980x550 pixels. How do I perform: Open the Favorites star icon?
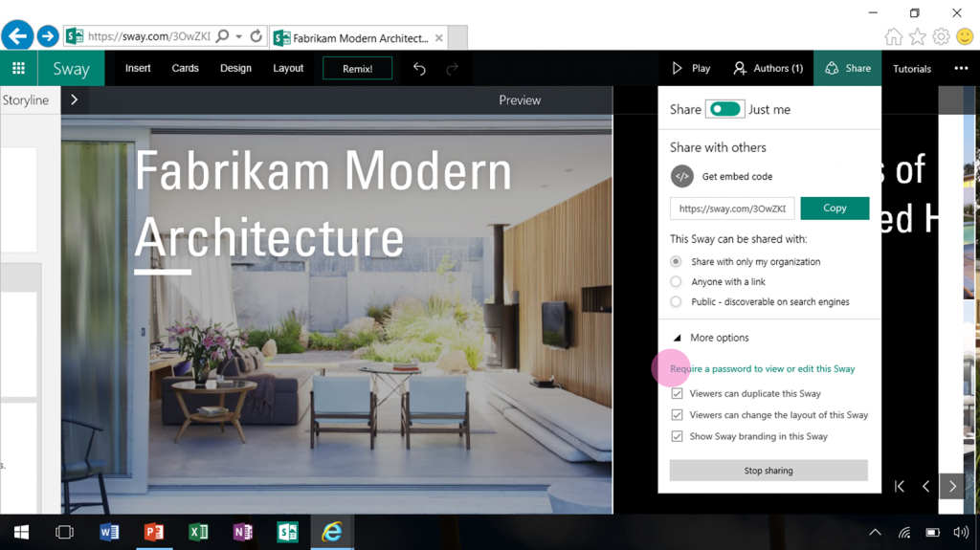(x=918, y=37)
